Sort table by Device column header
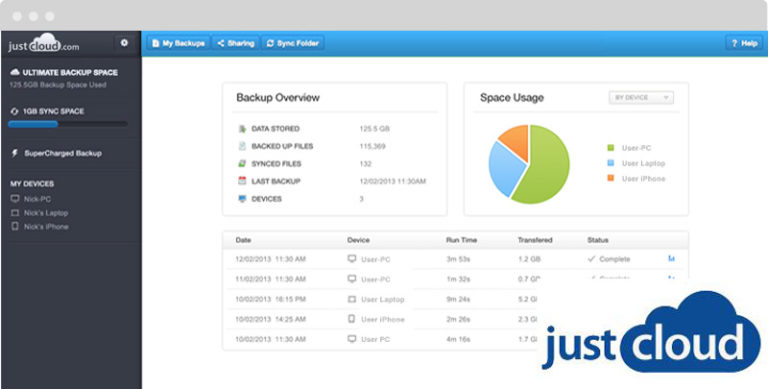Screen dimensions: 768x389 click(359, 240)
